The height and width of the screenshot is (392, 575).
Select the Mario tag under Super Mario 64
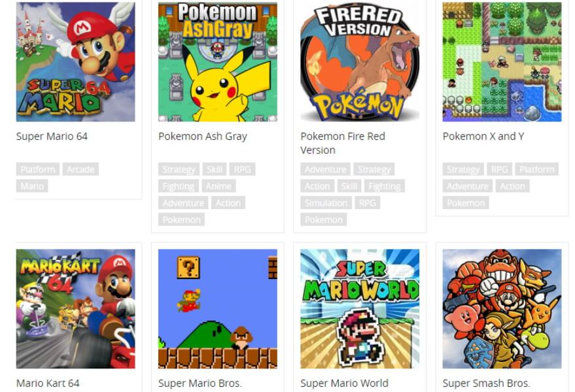pos(32,186)
